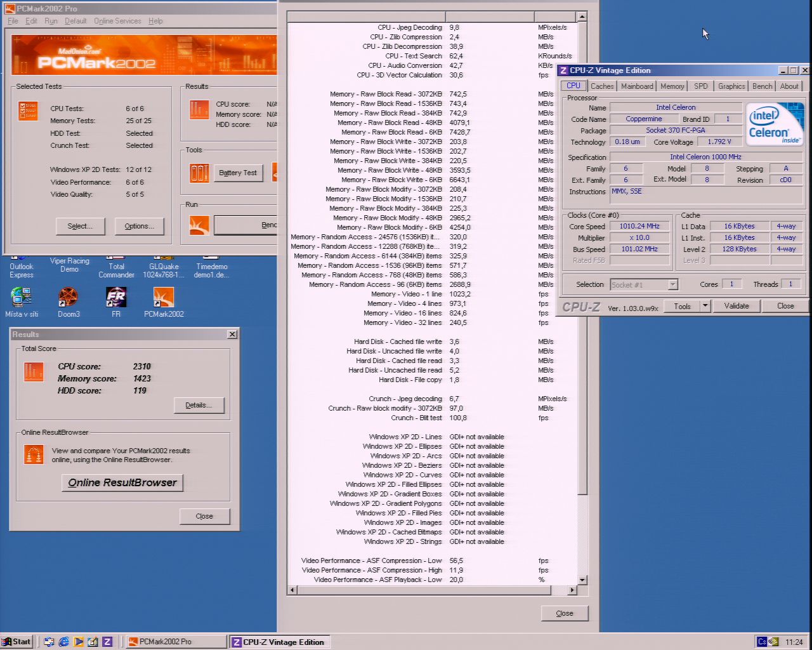Click the Specification Intel Celeron 1000 MHz field

705,157
